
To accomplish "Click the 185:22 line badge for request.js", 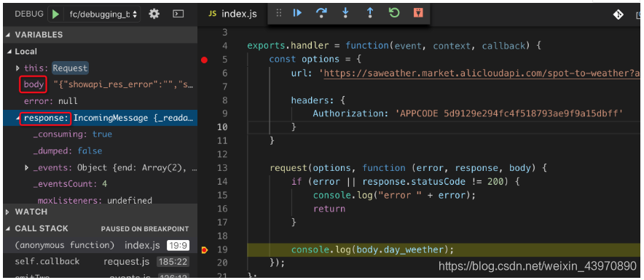I will 173,262.
